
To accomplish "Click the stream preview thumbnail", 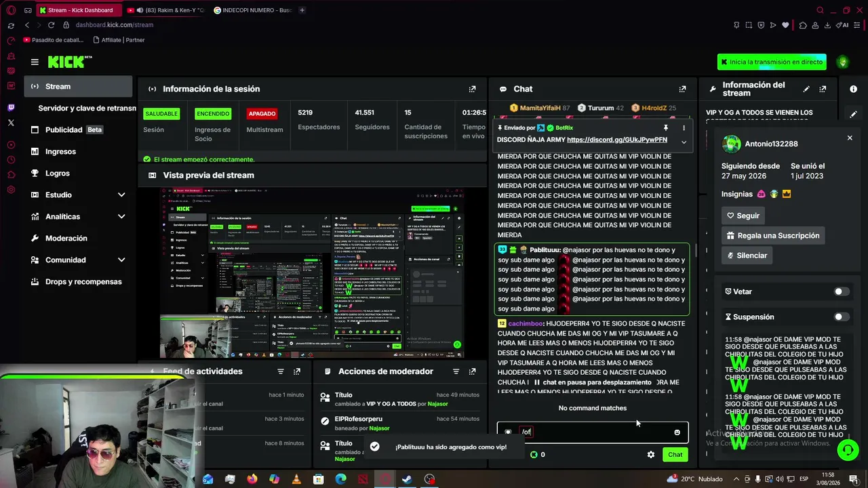I will pos(312,272).
